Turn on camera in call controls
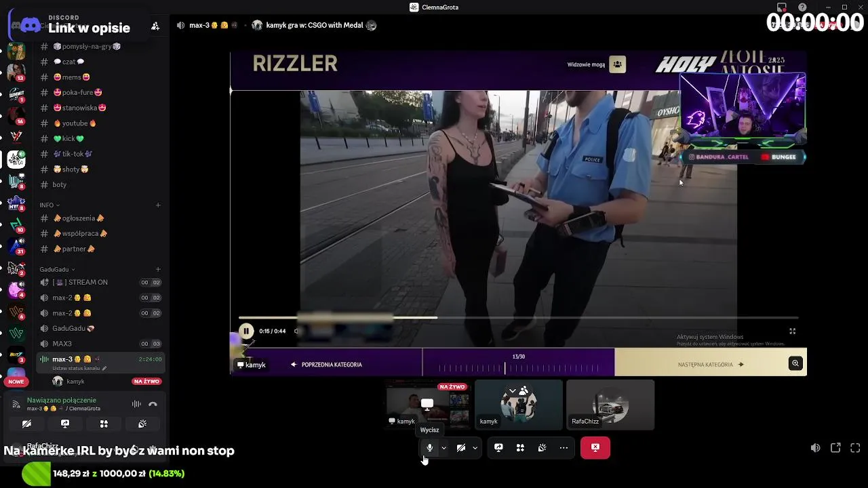 461,447
